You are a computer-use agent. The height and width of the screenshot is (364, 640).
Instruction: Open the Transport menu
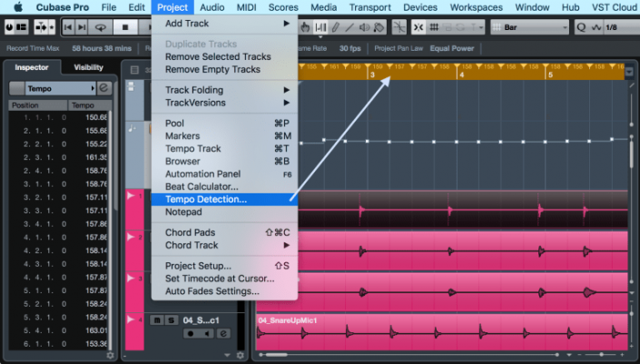pyautogui.click(x=369, y=7)
